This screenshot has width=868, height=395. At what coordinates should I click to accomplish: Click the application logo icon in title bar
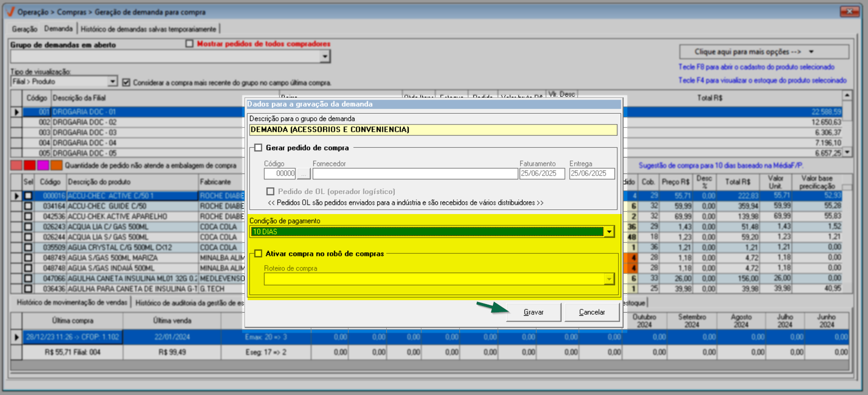pos(10,12)
